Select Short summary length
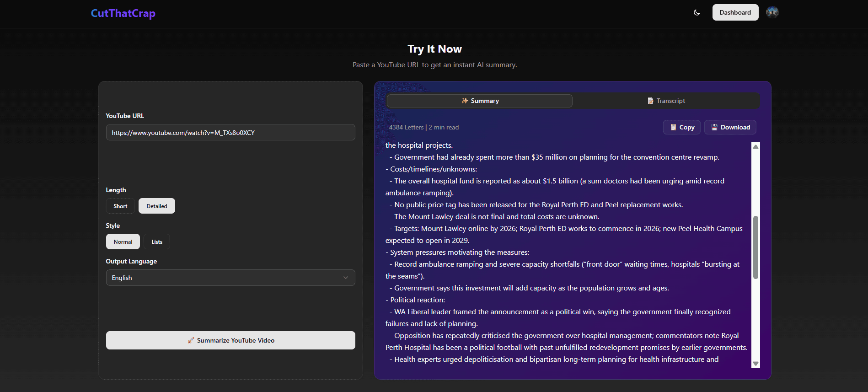Viewport: 868px width, 392px height. pos(120,206)
